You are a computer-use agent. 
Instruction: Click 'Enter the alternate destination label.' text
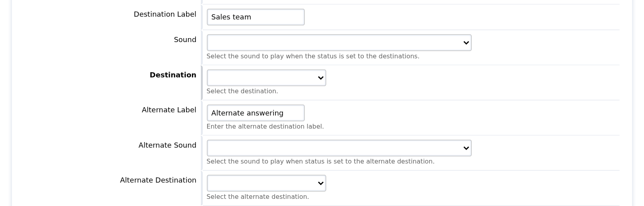point(265,127)
